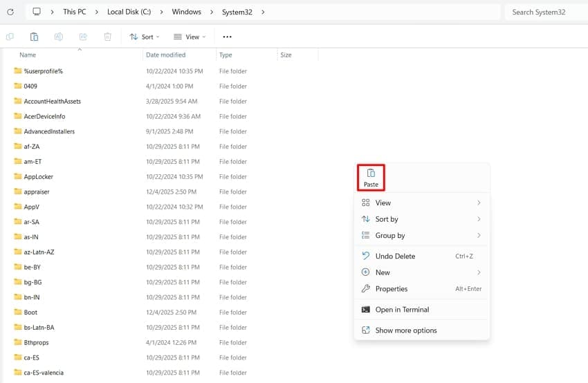Screen dimensions: 588x383
Task: Go to Local Disk (C:) in breadcrumb
Action: (x=129, y=12)
